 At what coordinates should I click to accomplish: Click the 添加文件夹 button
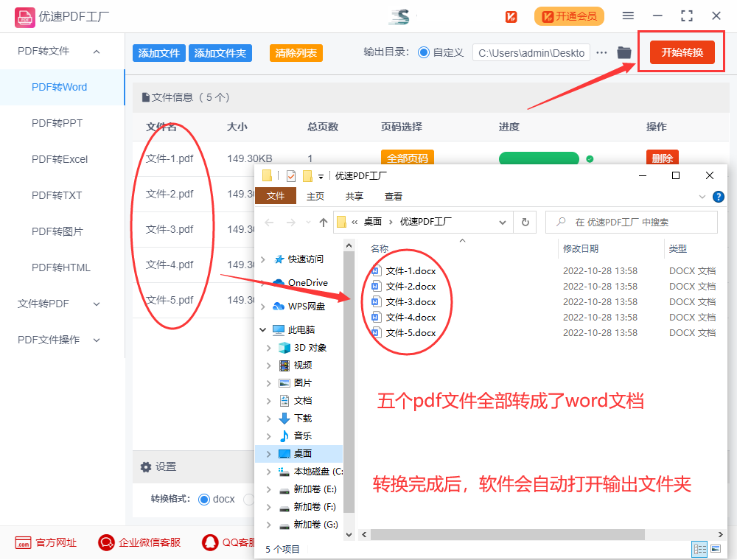click(x=220, y=53)
